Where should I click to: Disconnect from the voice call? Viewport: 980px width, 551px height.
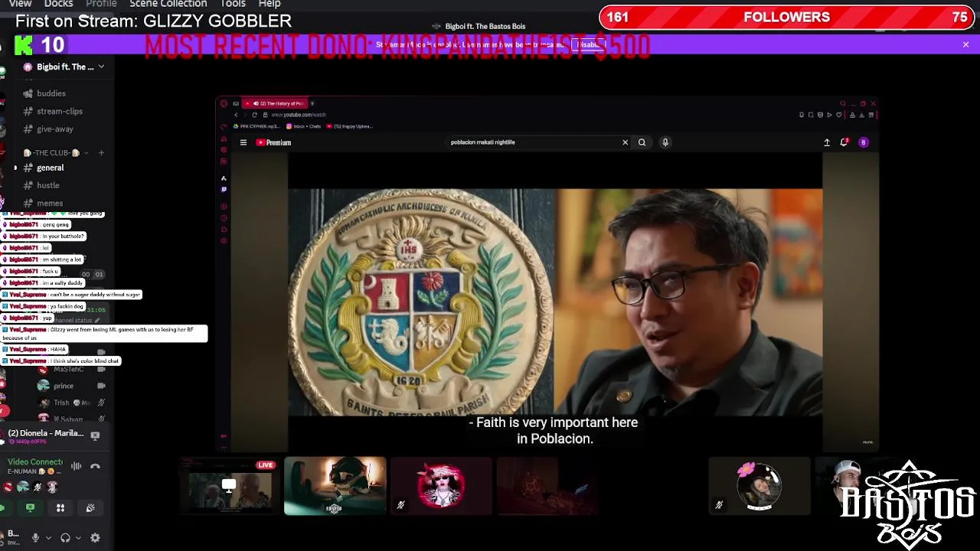(x=95, y=465)
